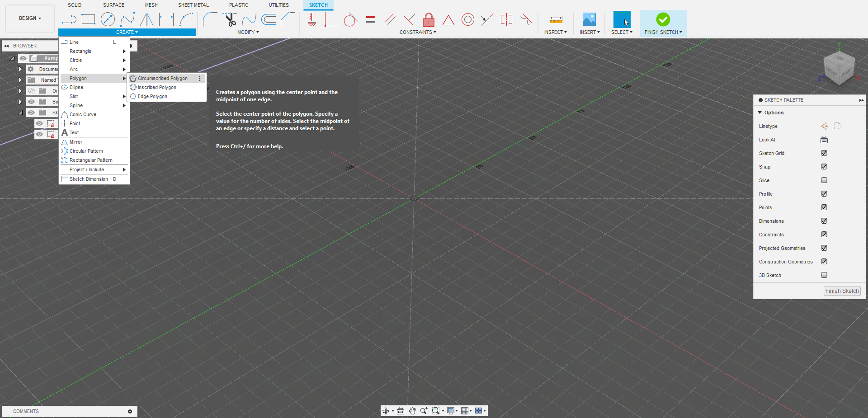Activate the Select tool icon
The height and width of the screenshot is (418, 868).
point(622,19)
